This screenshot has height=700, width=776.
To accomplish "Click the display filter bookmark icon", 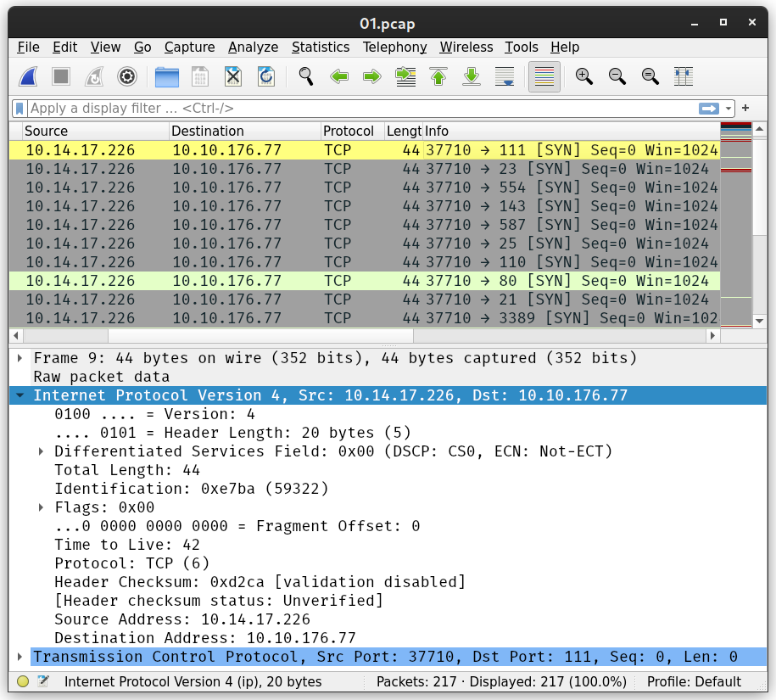I will pyautogui.click(x=20, y=109).
